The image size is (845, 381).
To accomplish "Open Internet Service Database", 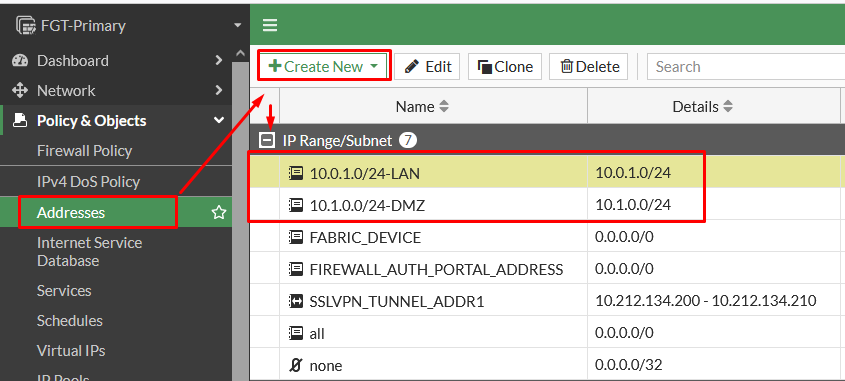I will click(89, 252).
